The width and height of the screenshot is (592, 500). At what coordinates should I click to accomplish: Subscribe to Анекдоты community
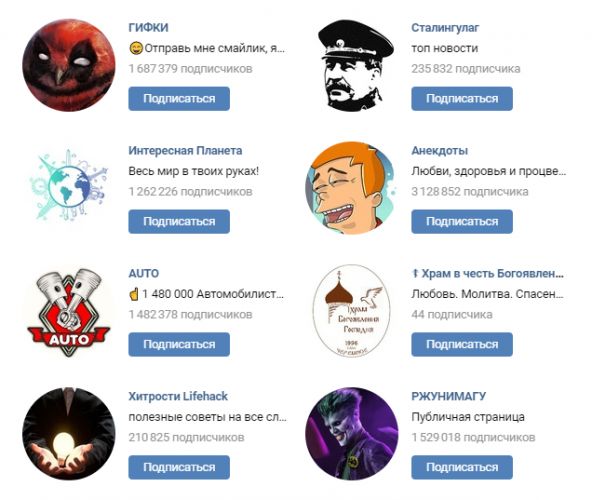[x=462, y=221]
